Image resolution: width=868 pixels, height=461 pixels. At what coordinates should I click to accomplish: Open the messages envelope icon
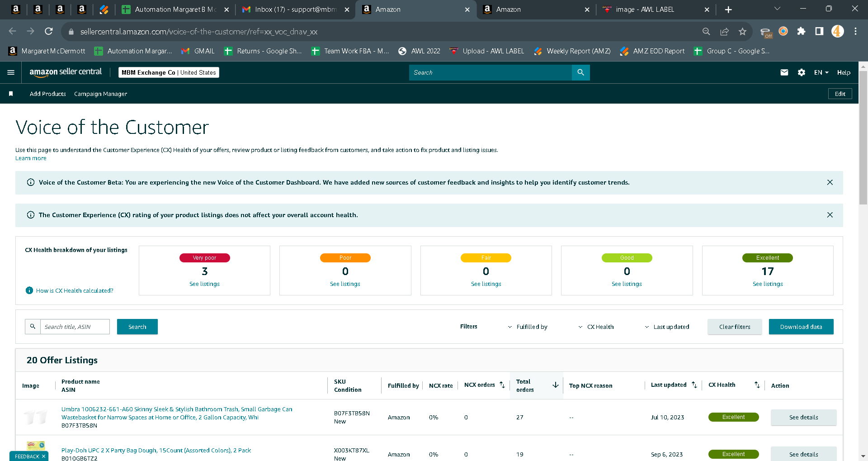[784, 72]
